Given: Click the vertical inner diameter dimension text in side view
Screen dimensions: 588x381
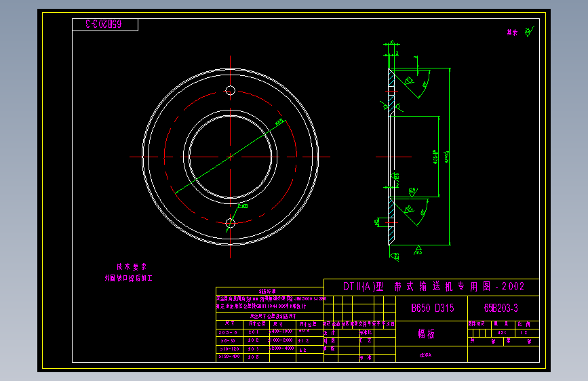Looking at the screenshot, I should (x=435, y=157).
